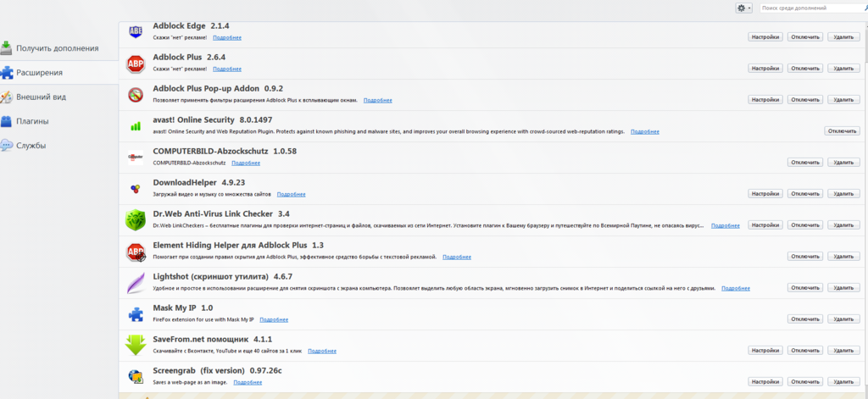
Task: Click the Adblock Plus Pop-up Addon icon
Action: point(135,95)
